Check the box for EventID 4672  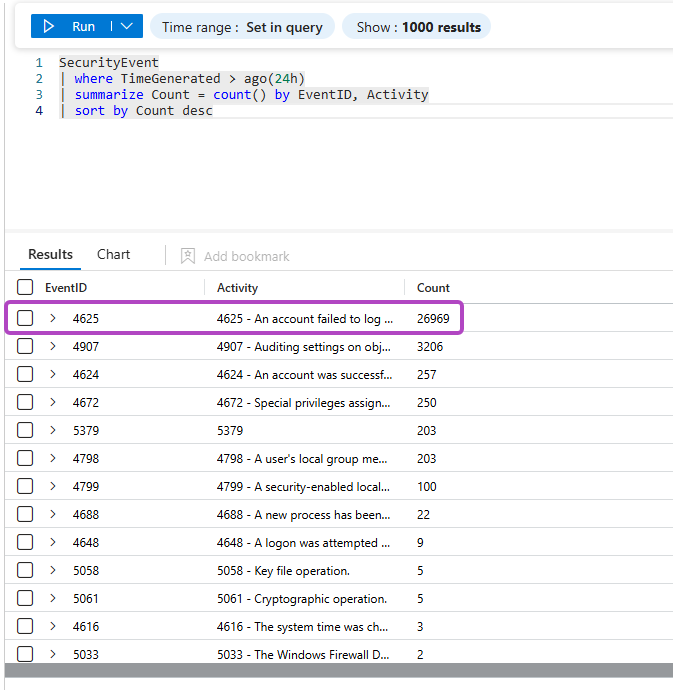coord(25,402)
